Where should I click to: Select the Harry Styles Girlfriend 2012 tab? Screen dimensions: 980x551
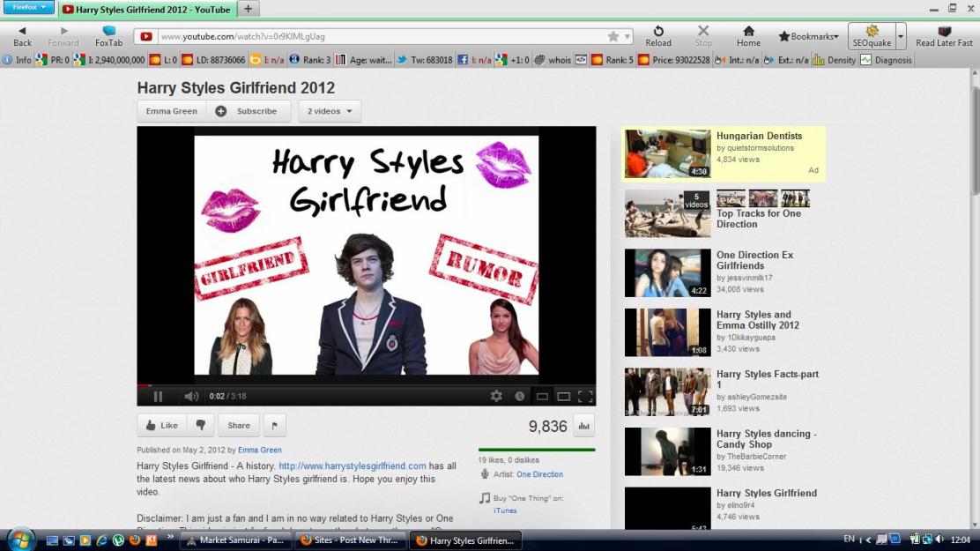tap(146, 10)
